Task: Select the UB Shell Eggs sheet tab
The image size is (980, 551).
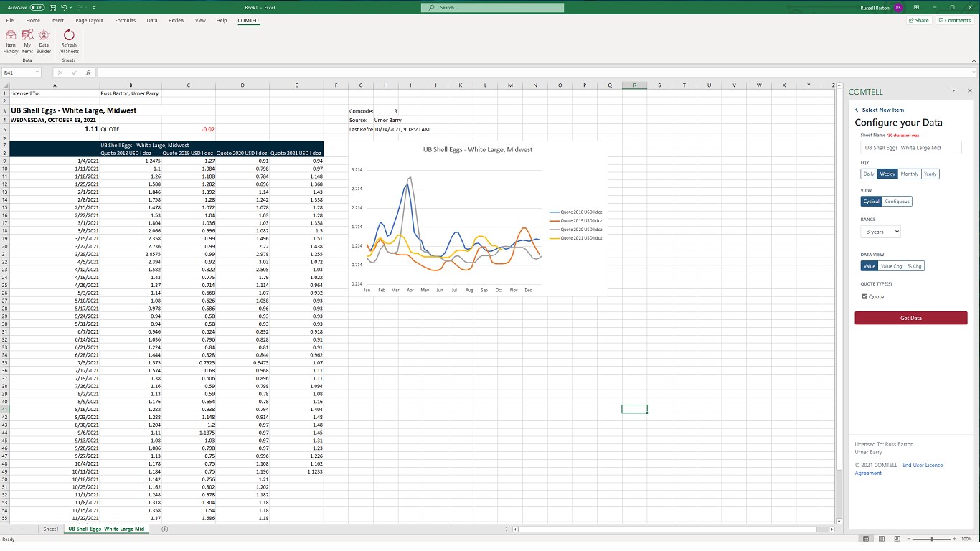Action: coord(106,529)
